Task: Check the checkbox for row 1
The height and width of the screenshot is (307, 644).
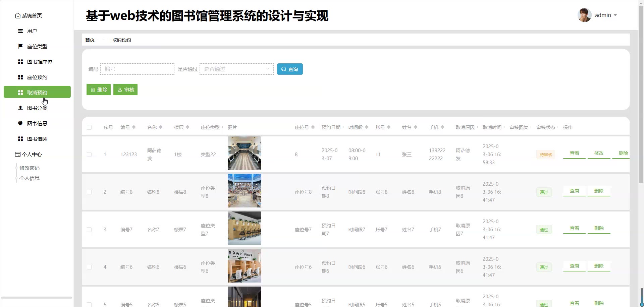Action: coord(89,155)
